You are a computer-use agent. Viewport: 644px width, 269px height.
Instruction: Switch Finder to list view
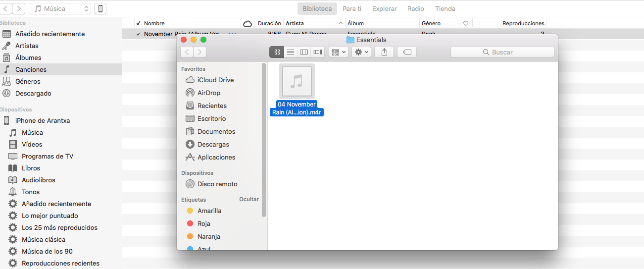tap(291, 52)
